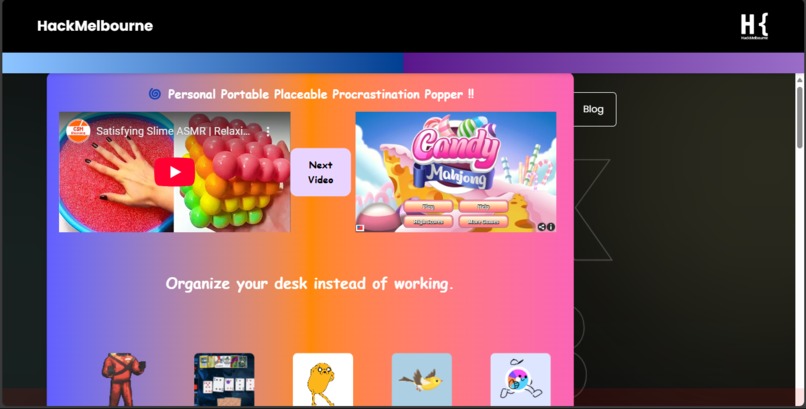Play the Satisfying Slime ASMR video
806x409 pixels.
click(x=174, y=172)
